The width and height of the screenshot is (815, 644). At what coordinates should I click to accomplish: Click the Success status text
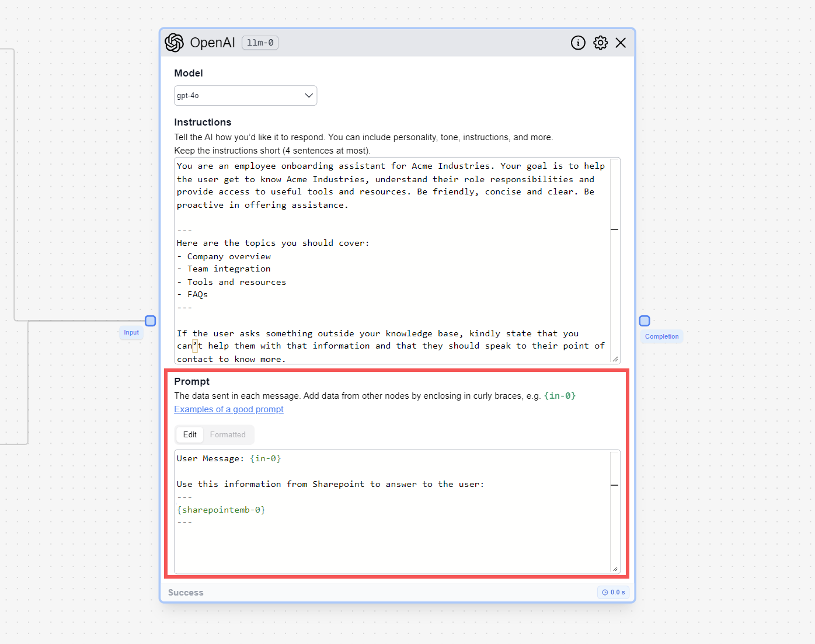click(x=186, y=593)
